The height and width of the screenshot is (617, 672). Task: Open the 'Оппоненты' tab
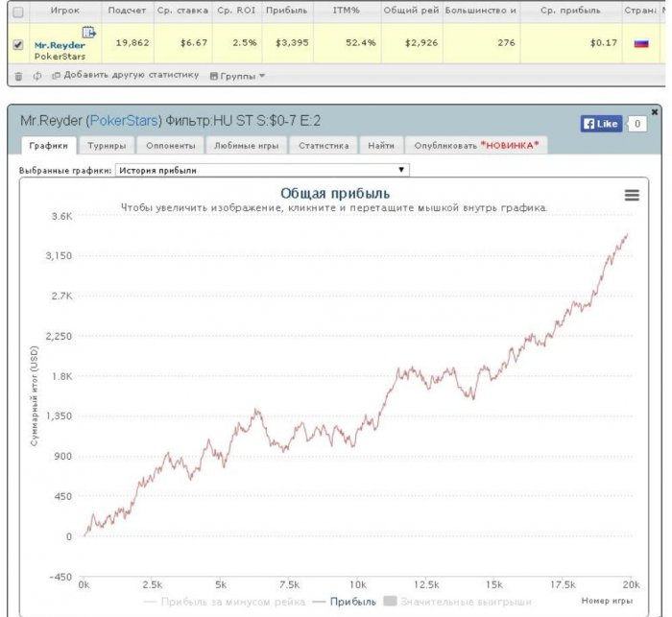tap(171, 146)
